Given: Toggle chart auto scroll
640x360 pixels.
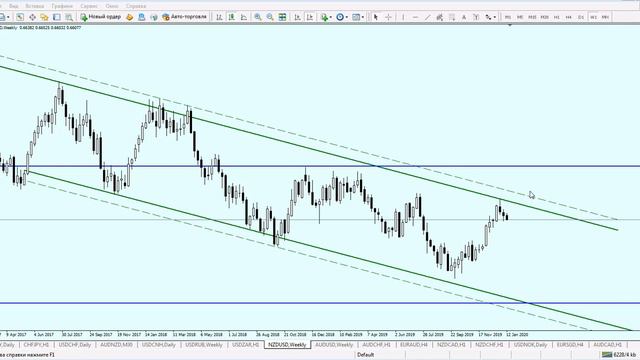Looking at the screenshot, I should pyautogui.click(x=298, y=17).
